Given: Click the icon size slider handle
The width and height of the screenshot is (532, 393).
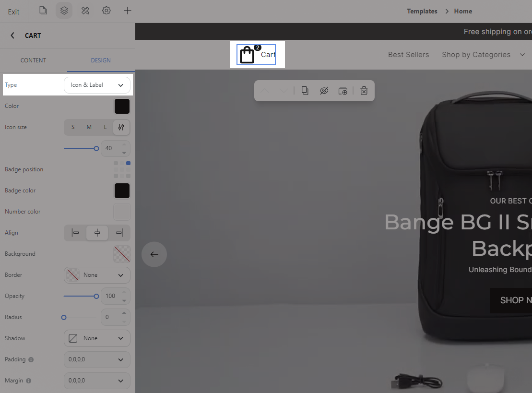Looking at the screenshot, I should coord(96,148).
